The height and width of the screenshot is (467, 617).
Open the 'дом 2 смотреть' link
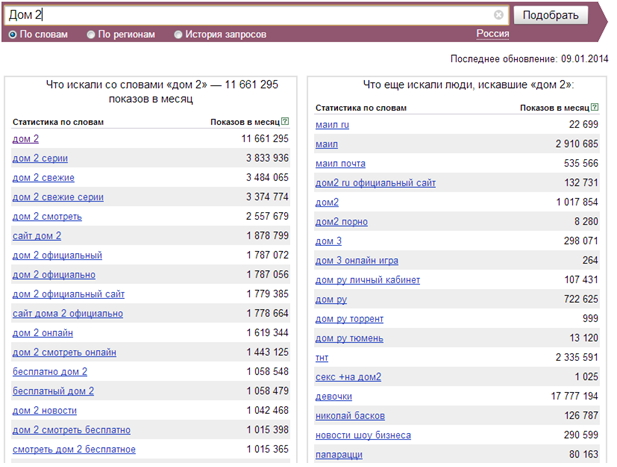[x=47, y=216]
